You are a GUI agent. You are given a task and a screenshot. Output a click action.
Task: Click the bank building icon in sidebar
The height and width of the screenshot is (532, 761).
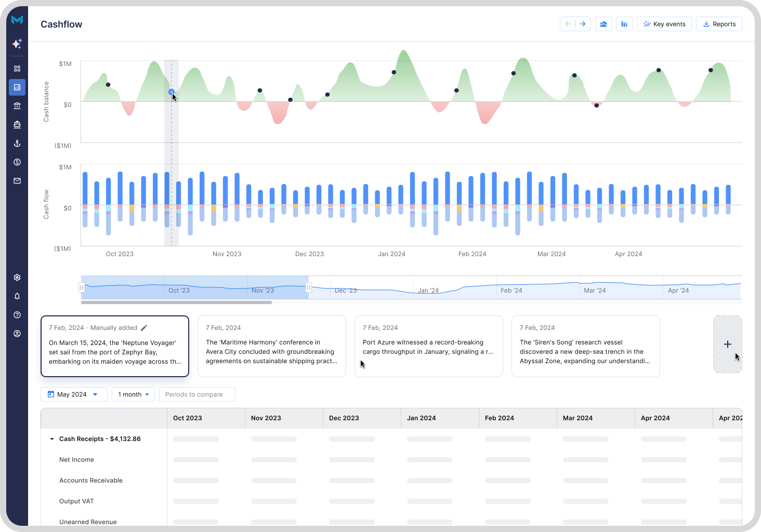point(17,106)
